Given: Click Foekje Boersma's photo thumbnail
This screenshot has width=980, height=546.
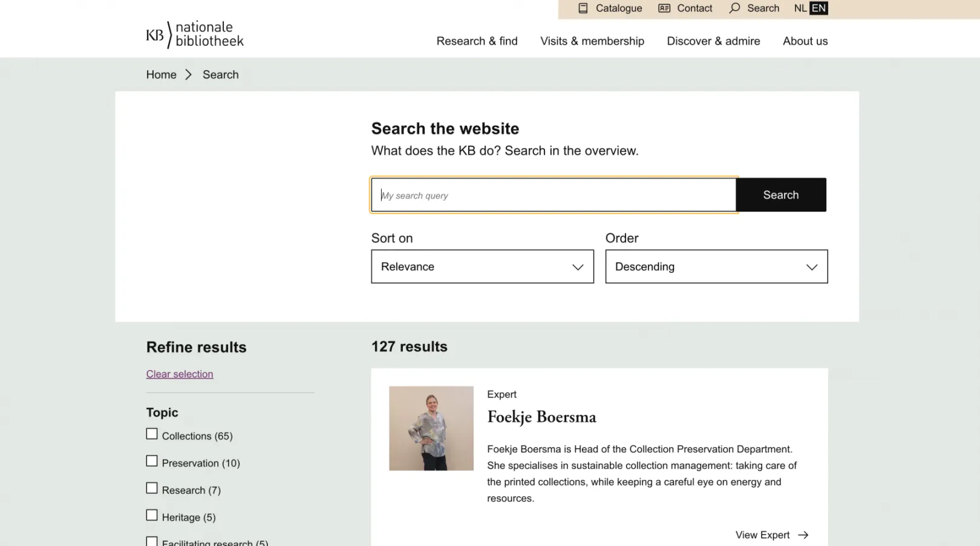Looking at the screenshot, I should pyautogui.click(x=431, y=429).
